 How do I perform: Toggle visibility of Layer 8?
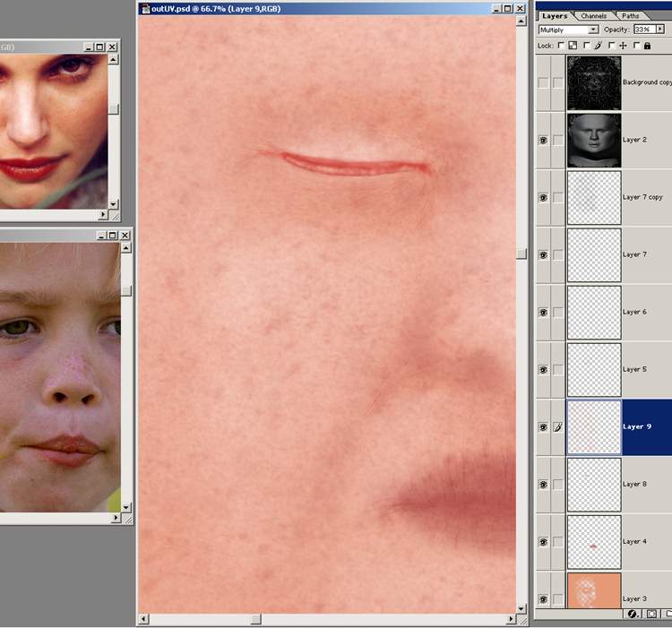[543, 485]
